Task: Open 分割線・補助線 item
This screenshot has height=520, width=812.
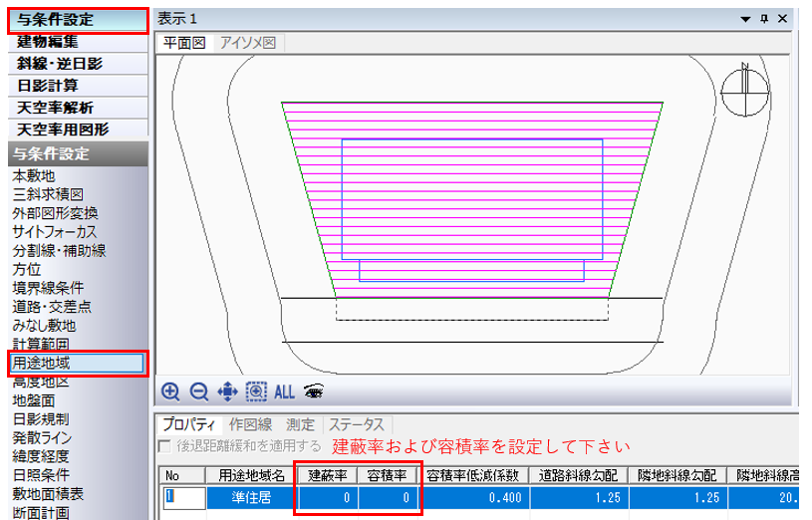Action: click(59, 251)
